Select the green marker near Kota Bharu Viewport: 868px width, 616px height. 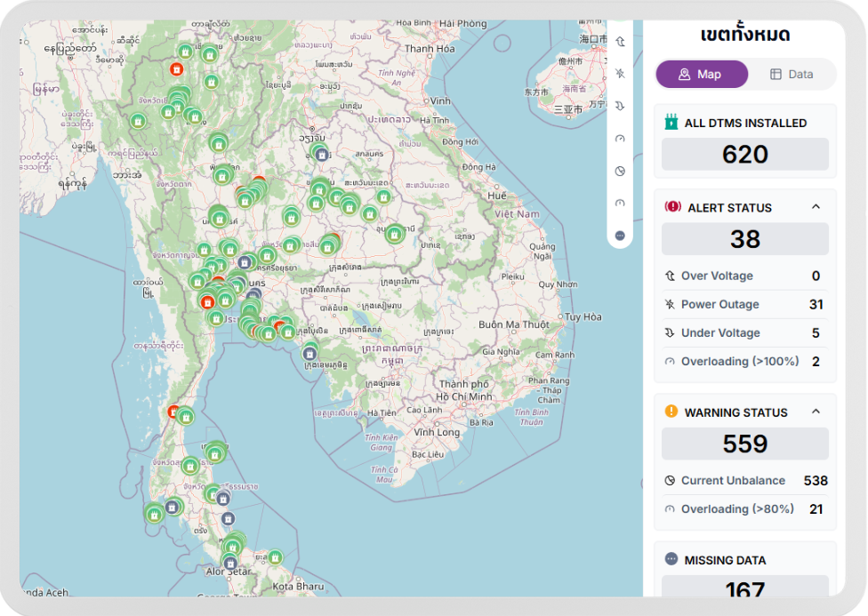click(x=275, y=556)
